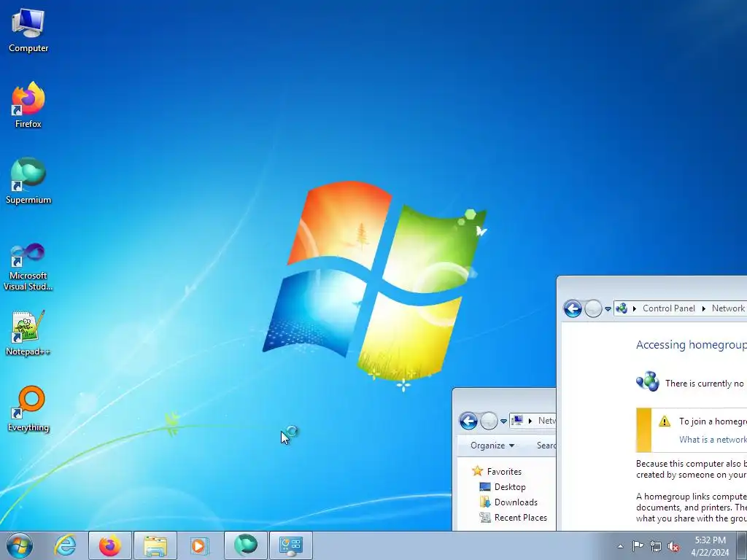747x560 pixels.
Task: Open Windows Explorer from the taskbar
Action: pyautogui.click(x=155, y=545)
